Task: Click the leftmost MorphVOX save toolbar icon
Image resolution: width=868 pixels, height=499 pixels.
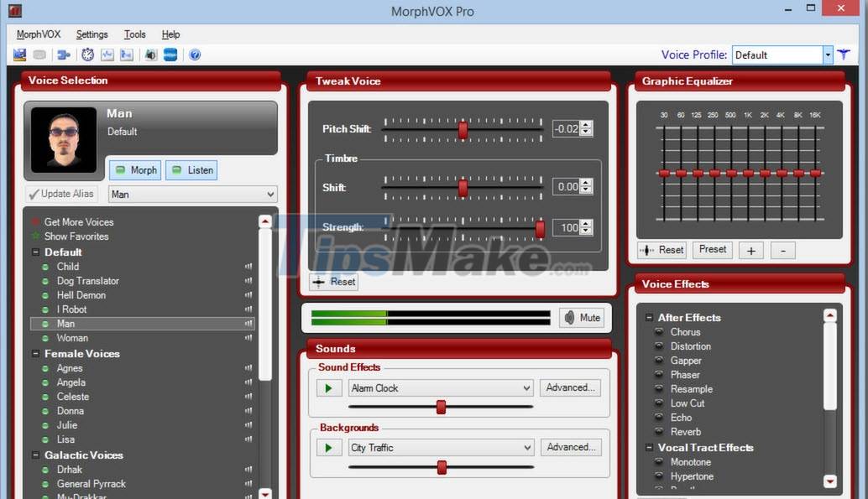Action: (x=19, y=55)
